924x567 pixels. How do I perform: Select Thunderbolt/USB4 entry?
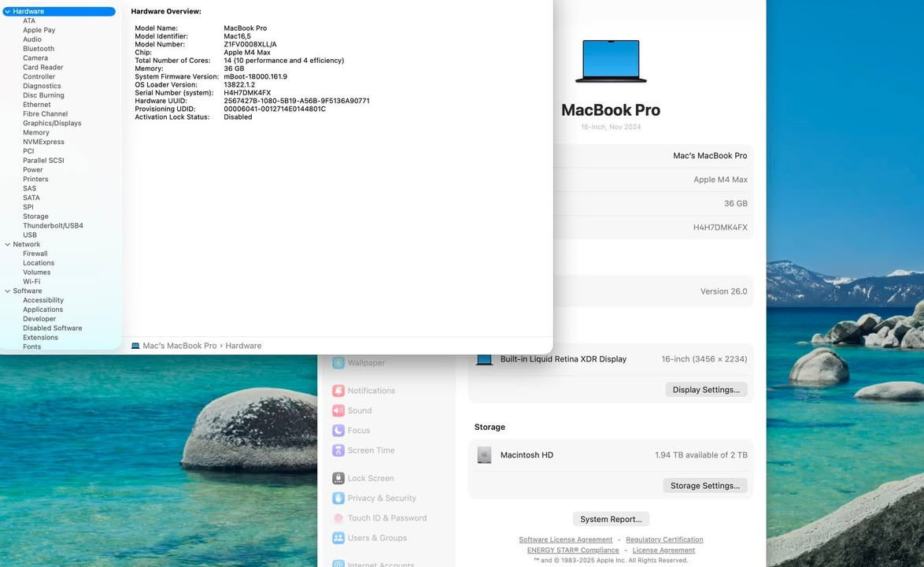click(x=53, y=226)
